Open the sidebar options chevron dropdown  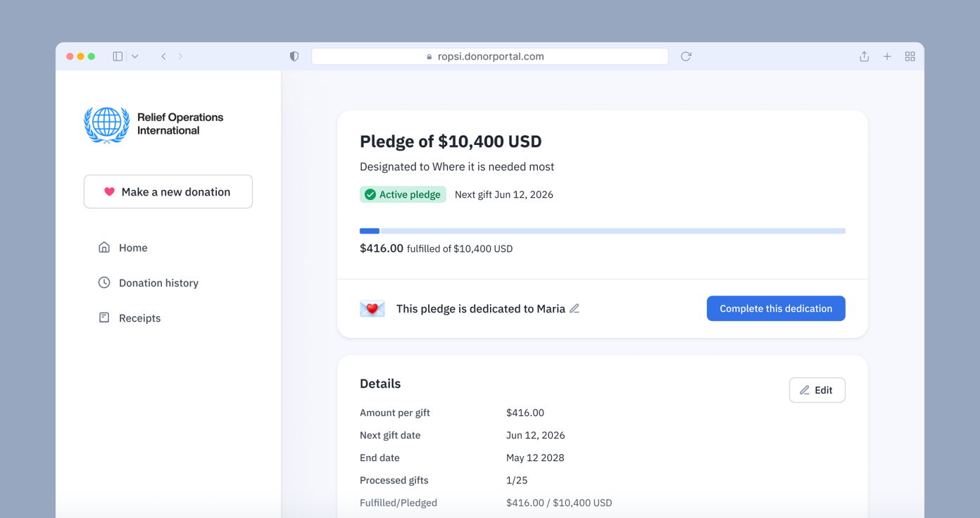135,56
